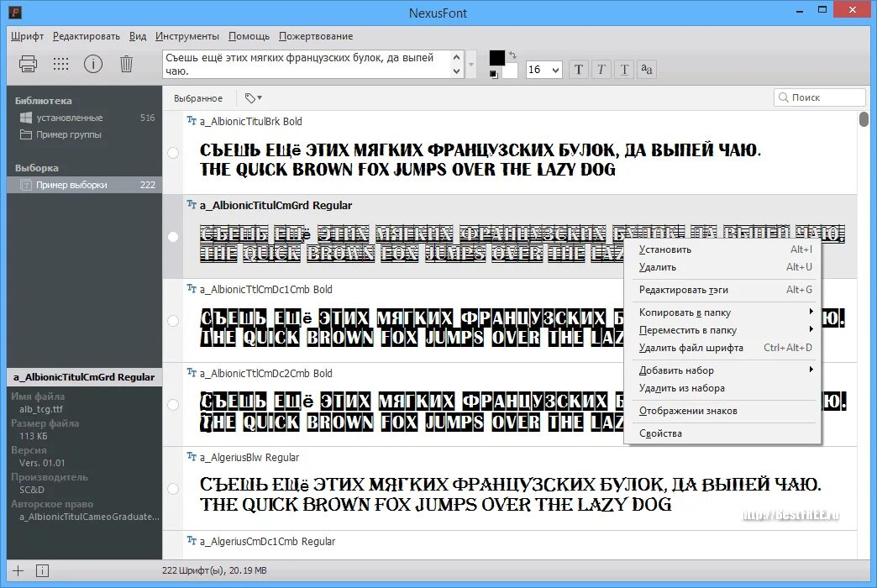Click TrueType icon of a_AlbionicTitulBrk Bold
Viewport: 877px width, 588px height.
(x=192, y=121)
